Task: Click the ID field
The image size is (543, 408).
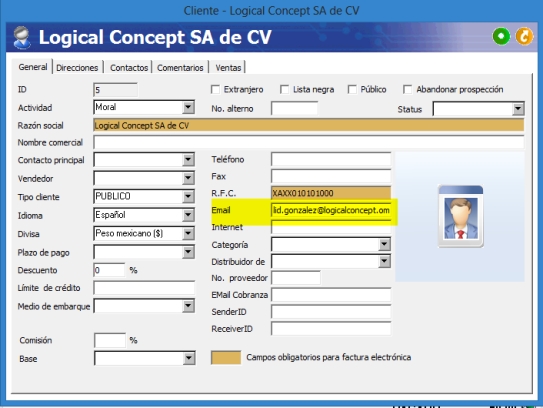Action: [x=115, y=90]
